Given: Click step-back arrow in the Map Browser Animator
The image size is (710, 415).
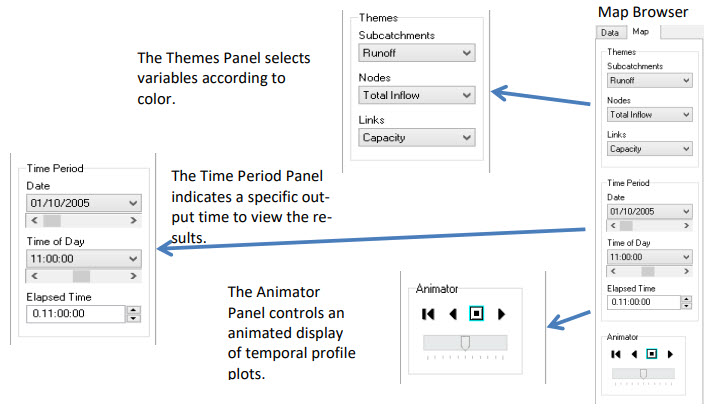Looking at the screenshot, I should click(634, 354).
